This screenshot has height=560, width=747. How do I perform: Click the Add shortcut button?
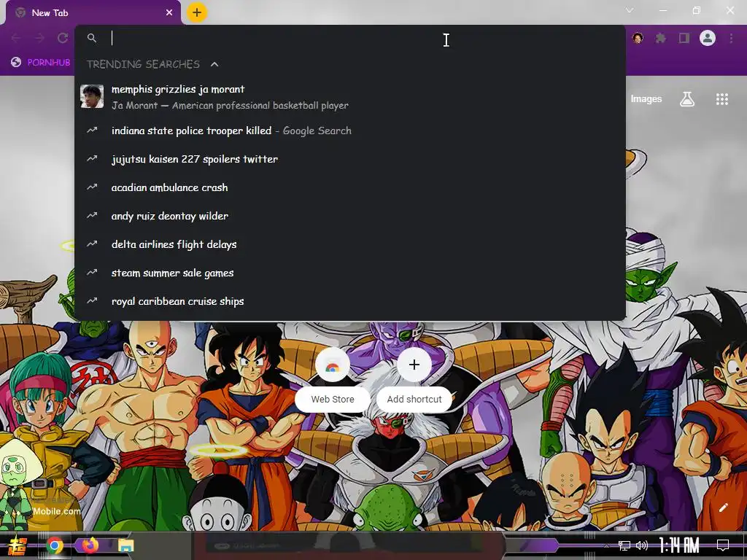click(x=414, y=379)
